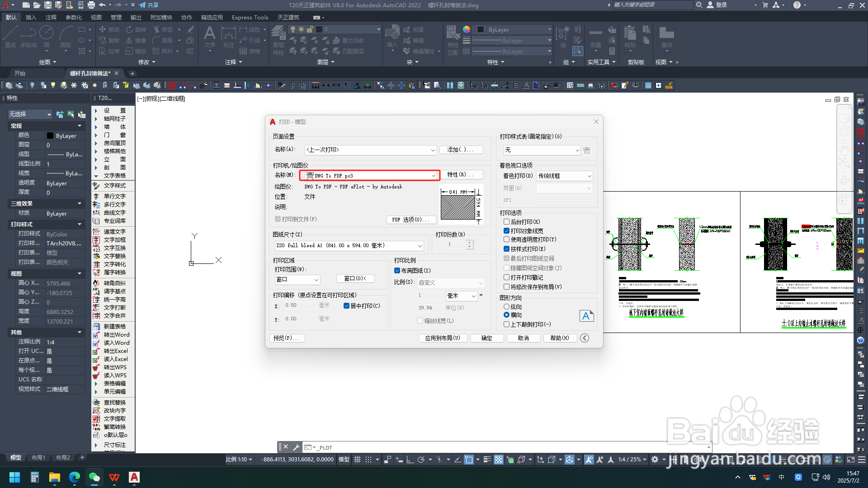Image resolution: width=868 pixels, height=488 pixels.
Task: Open the 无选择 selection dropdown
Action: point(30,114)
